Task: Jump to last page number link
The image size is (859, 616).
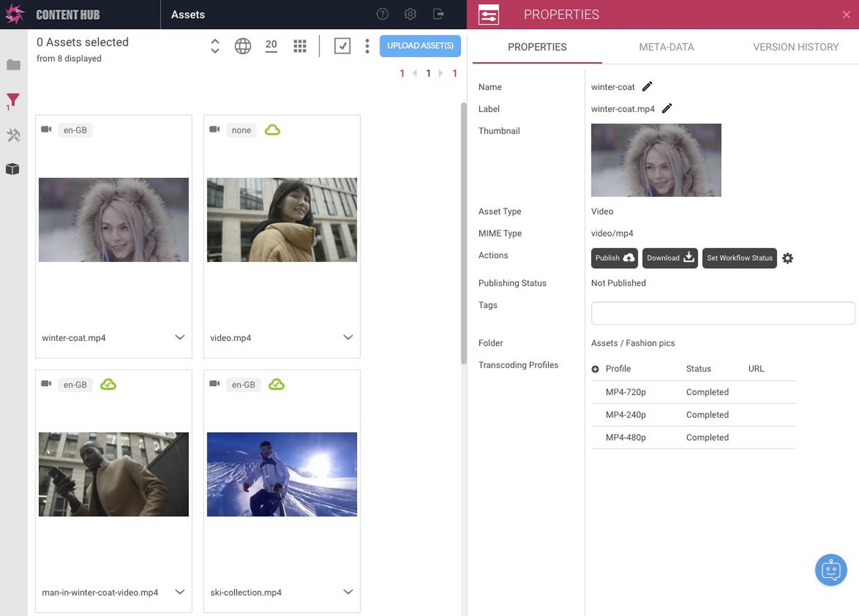Action: coord(455,73)
